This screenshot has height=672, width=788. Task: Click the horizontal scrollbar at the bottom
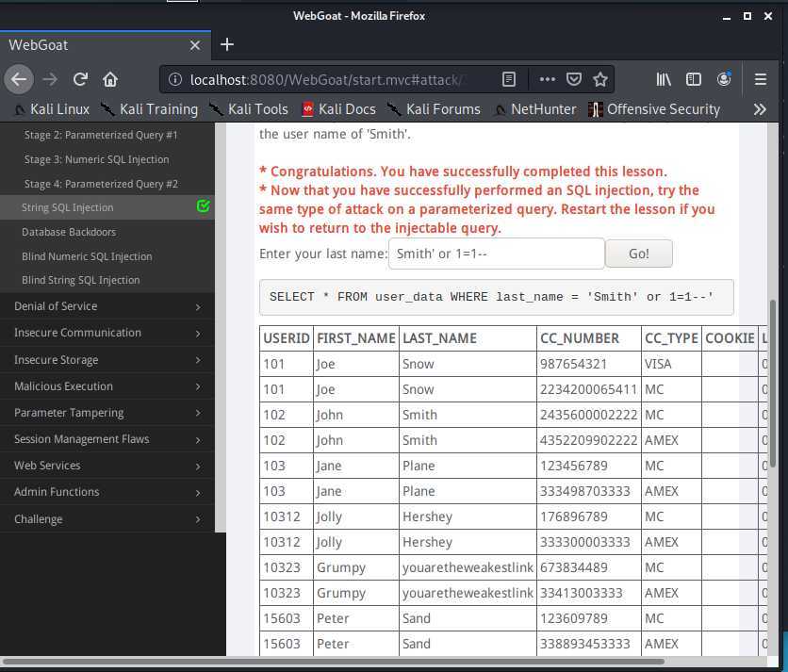[x=334, y=662]
